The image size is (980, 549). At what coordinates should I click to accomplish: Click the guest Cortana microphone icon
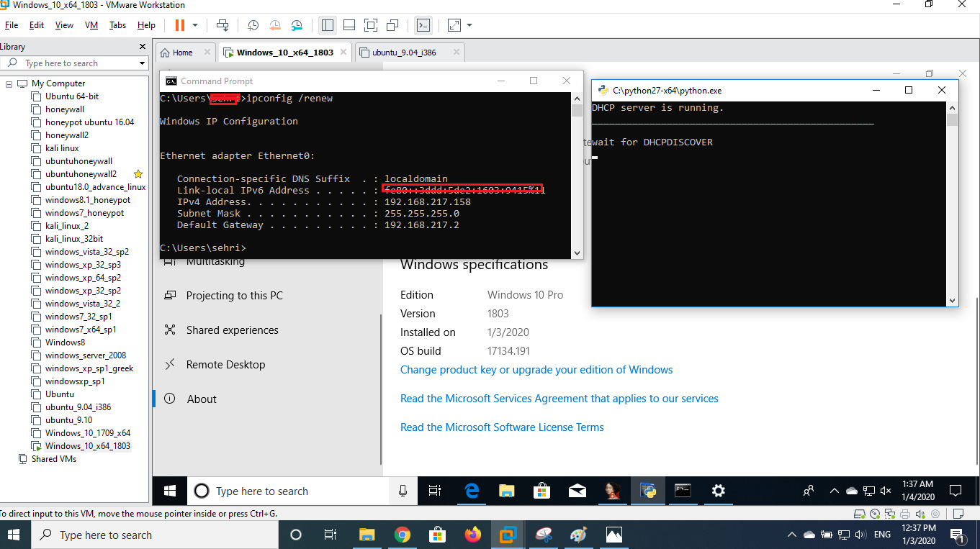[x=403, y=491]
